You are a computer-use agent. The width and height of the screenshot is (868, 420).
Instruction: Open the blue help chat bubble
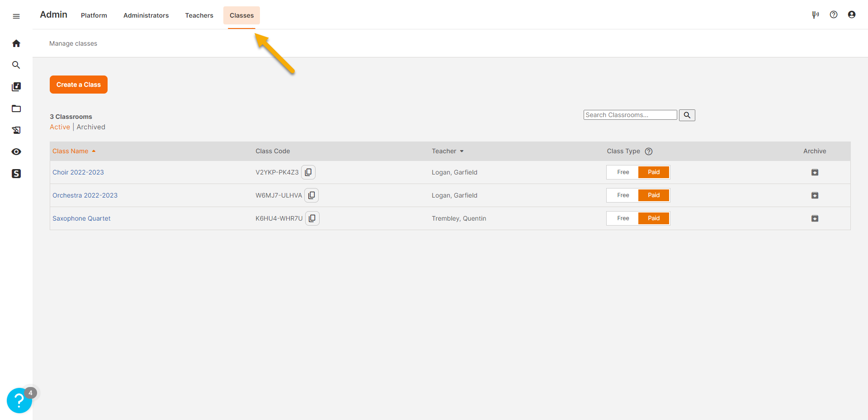pos(19,400)
